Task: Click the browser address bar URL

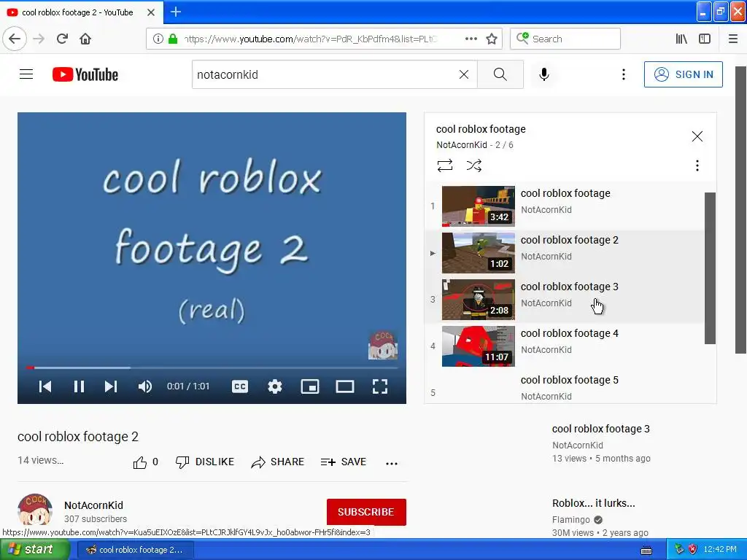Action: 309,39
